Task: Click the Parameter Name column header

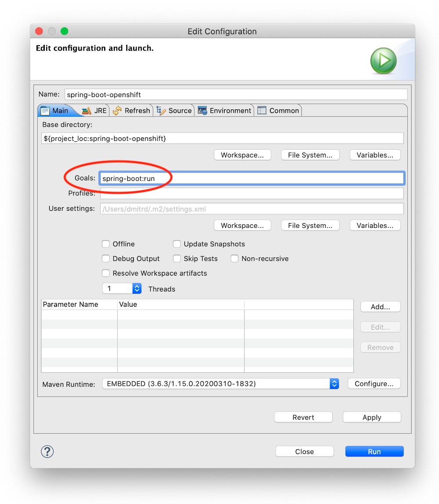Action: (x=79, y=304)
